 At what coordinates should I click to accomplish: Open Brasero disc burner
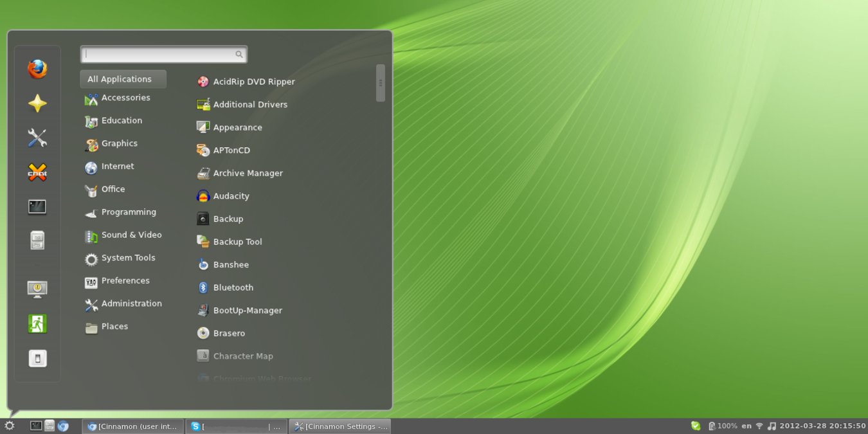[229, 333]
